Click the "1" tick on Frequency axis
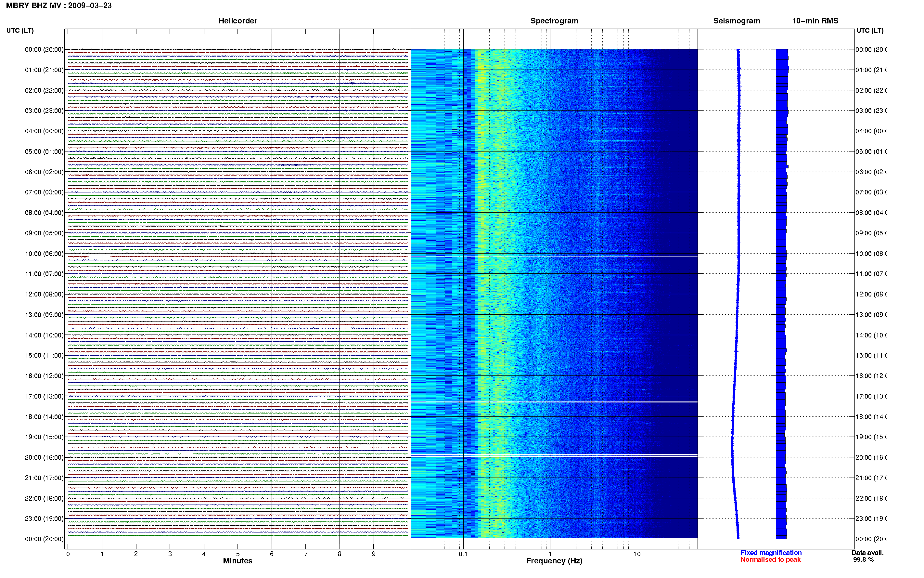The image size is (924, 578). [x=550, y=554]
